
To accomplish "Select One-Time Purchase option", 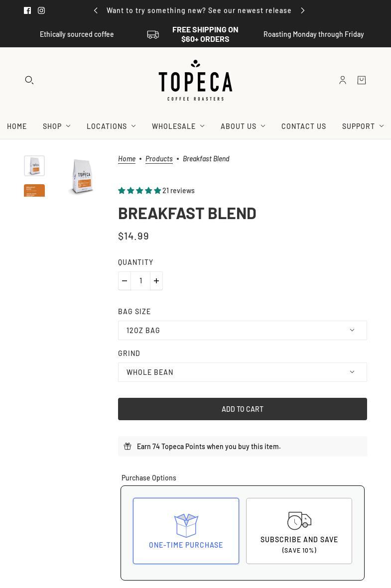I will pyautogui.click(x=186, y=531).
